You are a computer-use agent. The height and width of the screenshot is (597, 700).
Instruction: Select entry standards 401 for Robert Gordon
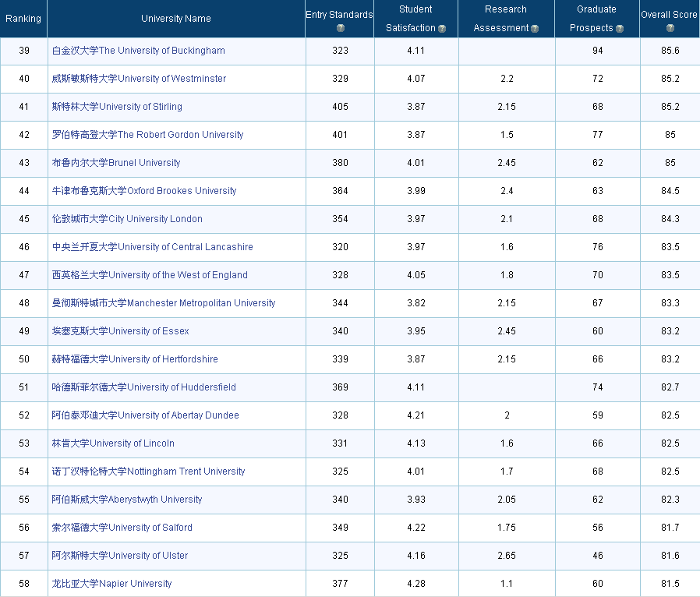(340, 135)
